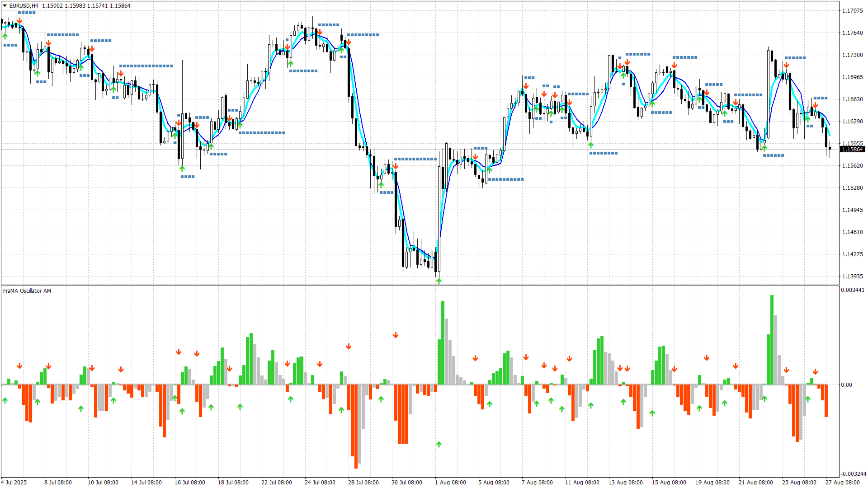This screenshot has height=488, width=868.
Task: Click the 5 Aug 08:00 time label
Action: tap(494, 483)
